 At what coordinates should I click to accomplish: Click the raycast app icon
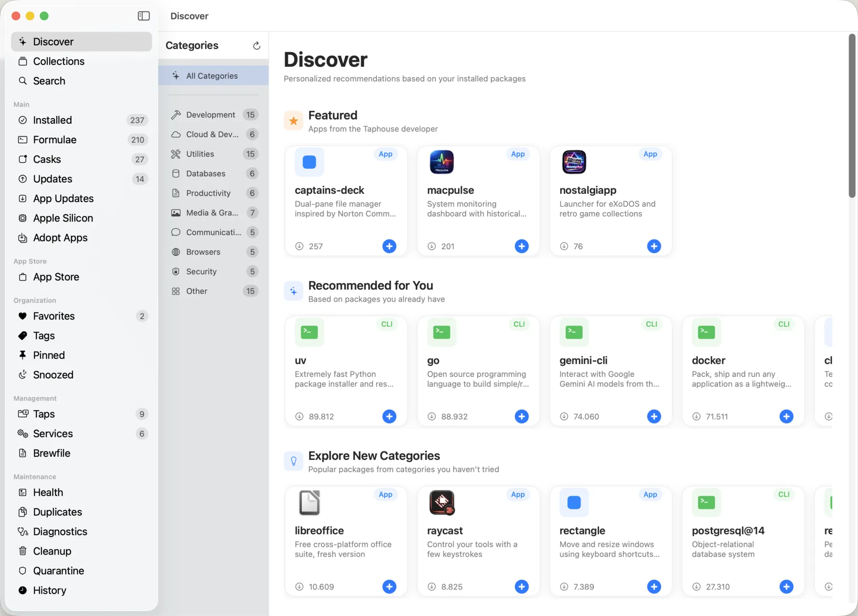[x=442, y=503]
